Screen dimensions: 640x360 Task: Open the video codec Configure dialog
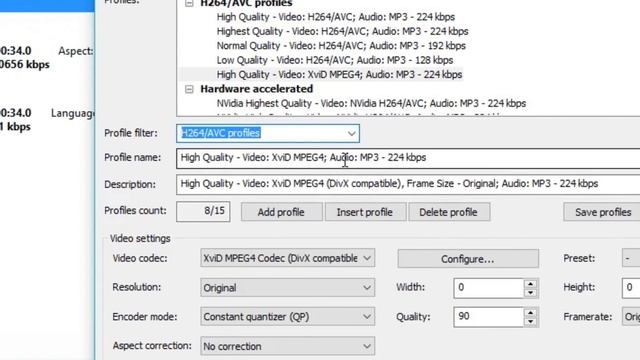[x=468, y=259]
